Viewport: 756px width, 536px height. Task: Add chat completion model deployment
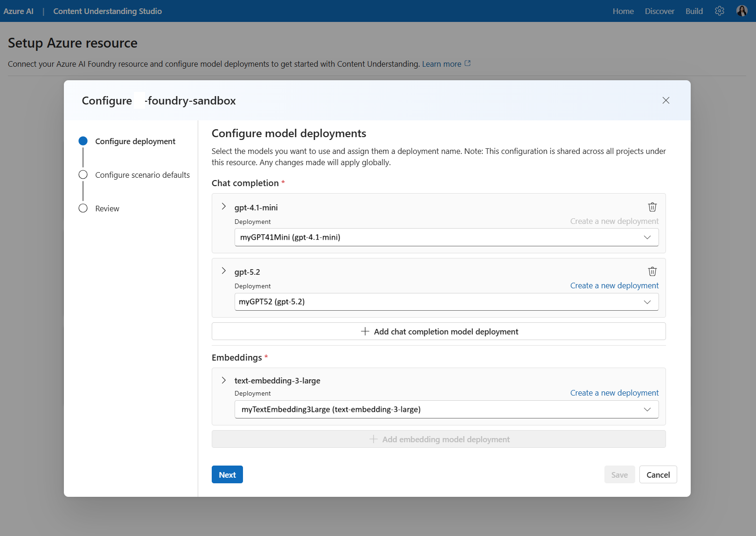tap(438, 331)
